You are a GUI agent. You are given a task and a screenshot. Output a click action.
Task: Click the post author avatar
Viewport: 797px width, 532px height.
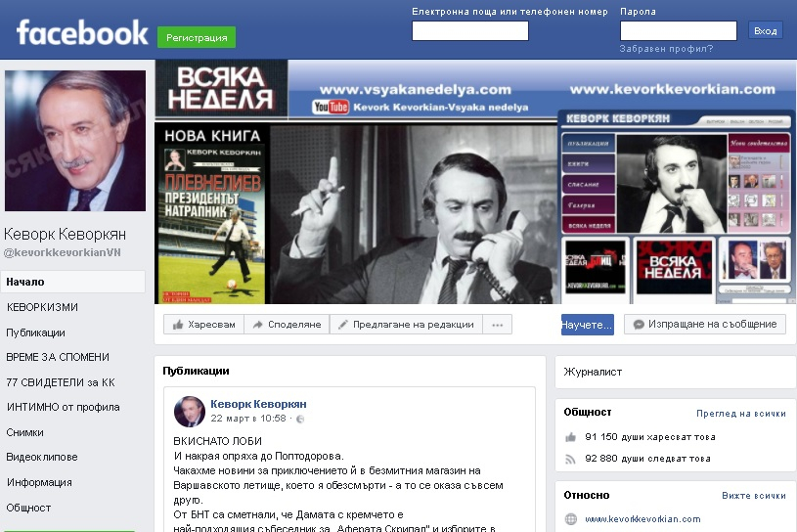click(x=190, y=411)
